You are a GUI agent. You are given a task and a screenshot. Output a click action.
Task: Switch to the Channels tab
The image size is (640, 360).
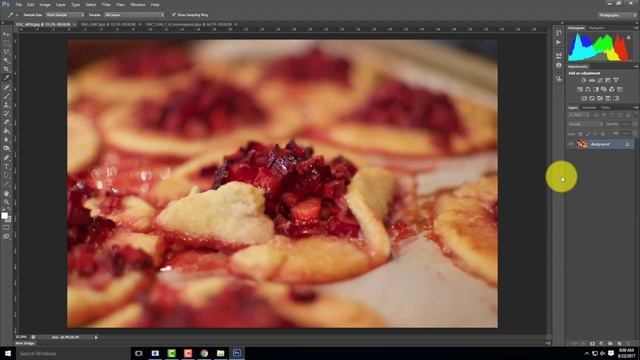point(589,107)
